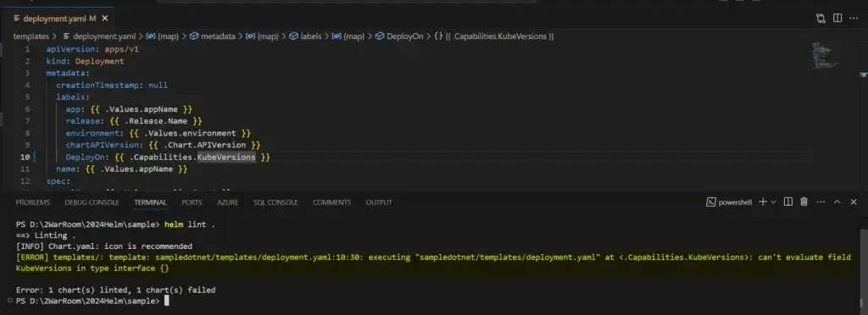Viewport: 868px width, 315px height.
Task: Click the 'spec:' line 12
Action: pos(58,181)
